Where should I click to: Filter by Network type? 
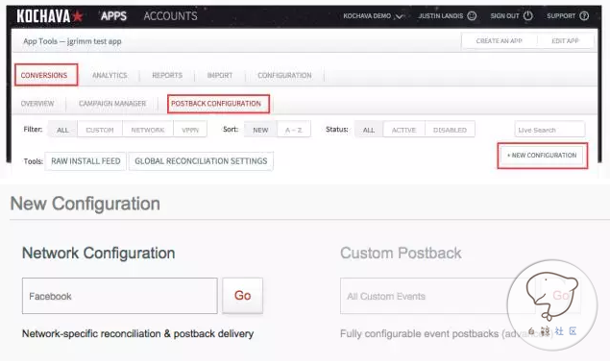148,130
